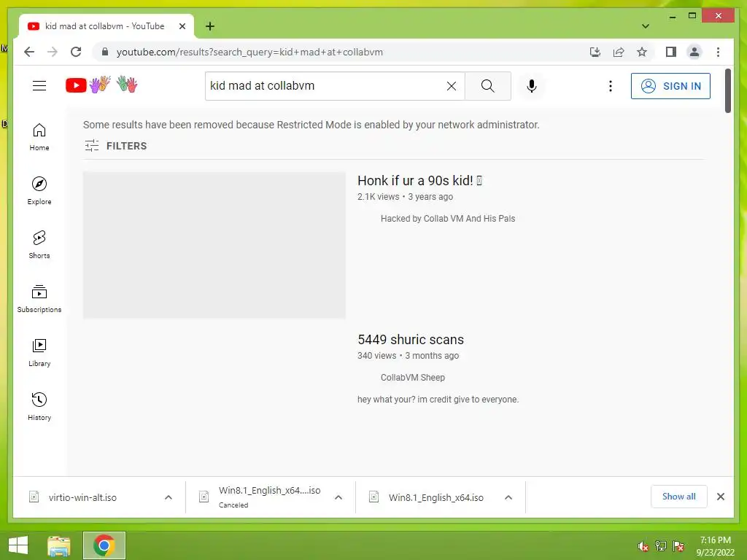The height and width of the screenshot is (560, 747).
Task: Click the canceled Win8.1_English_x64 download item
Action: pyautogui.click(x=260, y=497)
